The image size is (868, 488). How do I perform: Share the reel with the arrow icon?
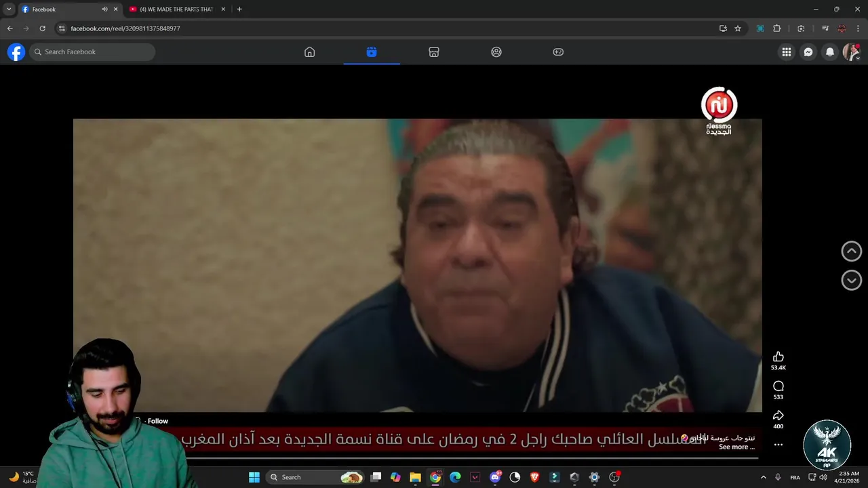778,415
